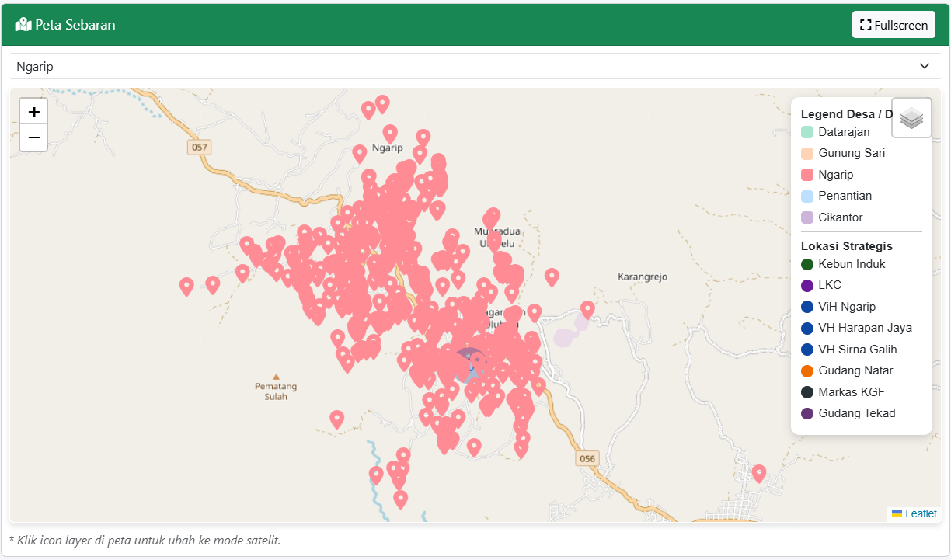Click the Peta Sebaran map icon
This screenshot has height=560, width=951.
pyautogui.click(x=23, y=25)
